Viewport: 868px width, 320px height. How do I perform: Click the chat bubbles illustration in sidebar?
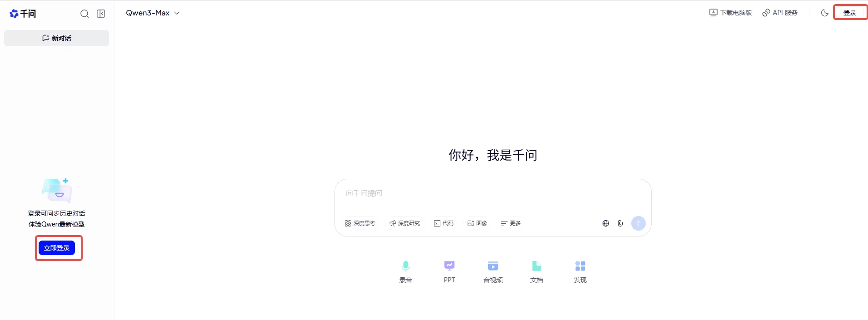pyautogui.click(x=57, y=190)
